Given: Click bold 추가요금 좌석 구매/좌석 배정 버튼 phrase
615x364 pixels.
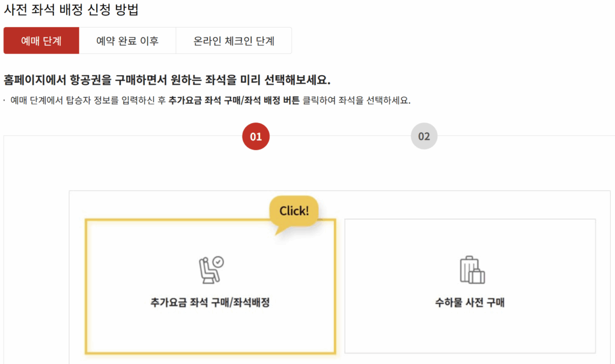Looking at the screenshot, I should click(x=234, y=100).
